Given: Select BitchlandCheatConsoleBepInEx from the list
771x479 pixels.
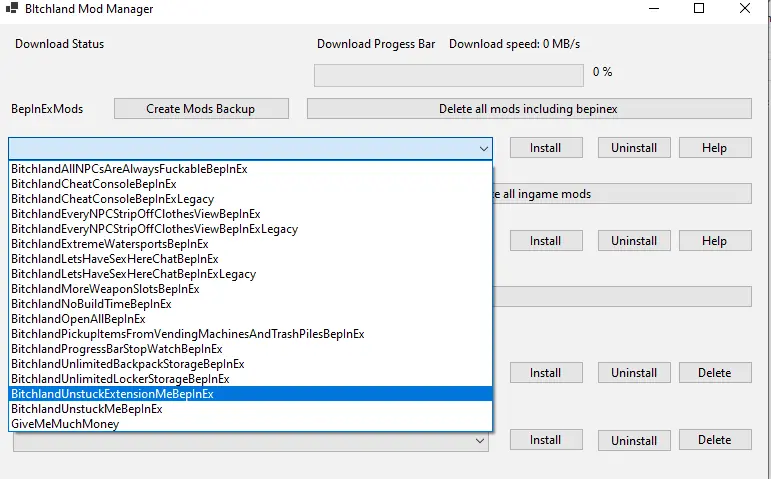Looking at the screenshot, I should [x=250, y=184].
